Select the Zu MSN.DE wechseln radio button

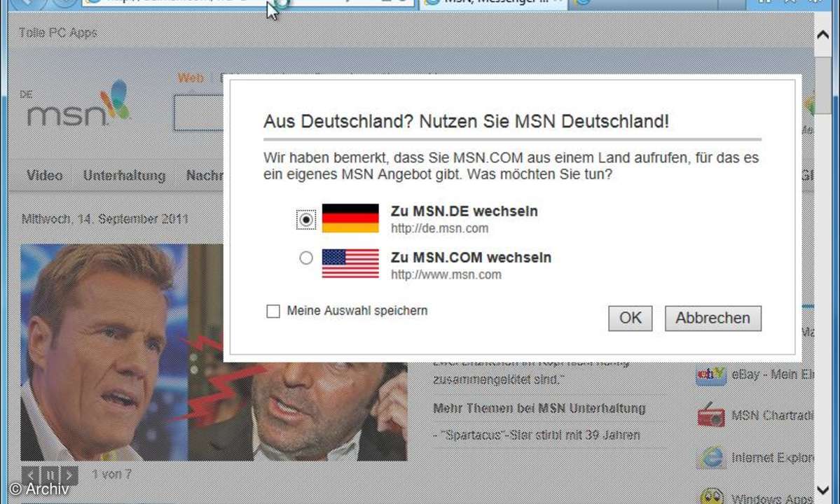(x=306, y=219)
